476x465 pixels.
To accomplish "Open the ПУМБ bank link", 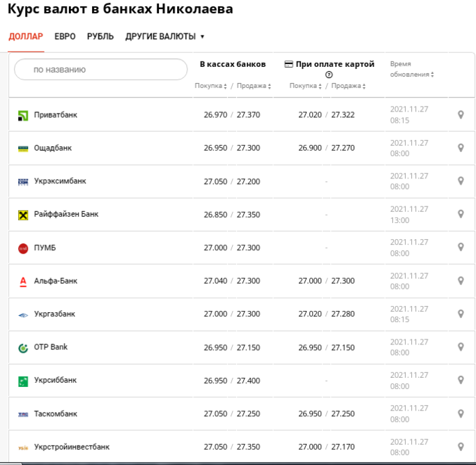I will (45, 248).
